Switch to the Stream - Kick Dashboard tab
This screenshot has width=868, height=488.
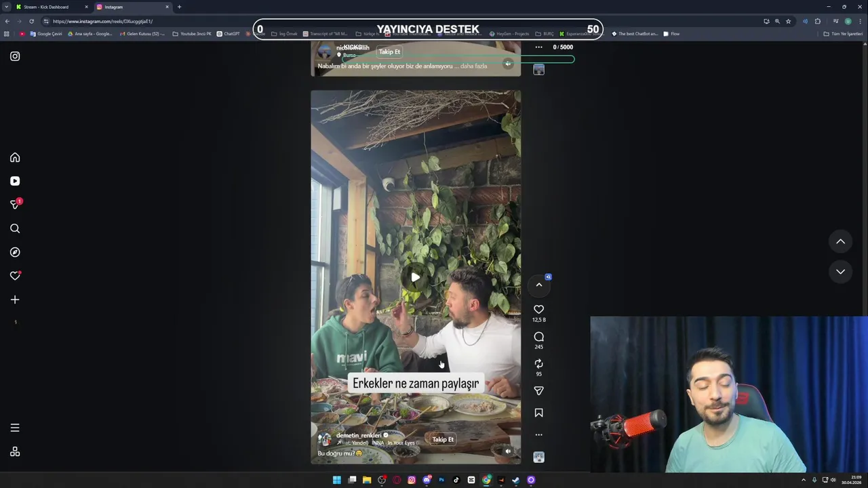point(52,7)
